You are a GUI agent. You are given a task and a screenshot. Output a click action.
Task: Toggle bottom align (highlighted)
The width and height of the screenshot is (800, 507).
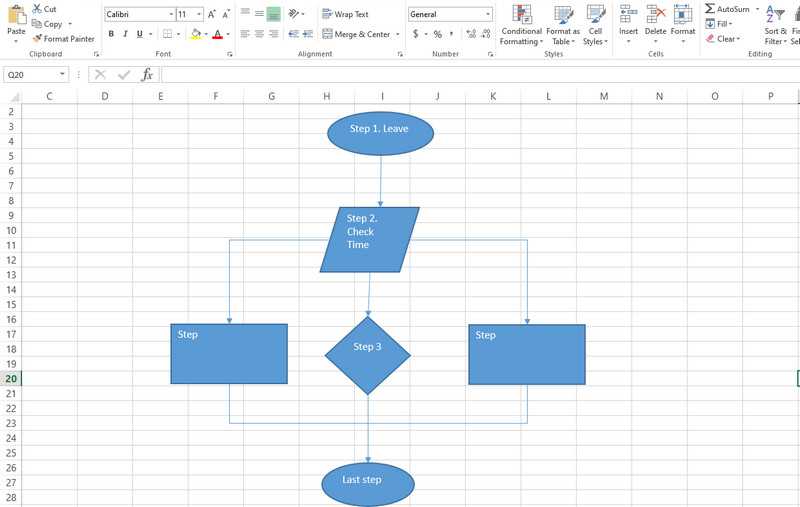tap(274, 14)
